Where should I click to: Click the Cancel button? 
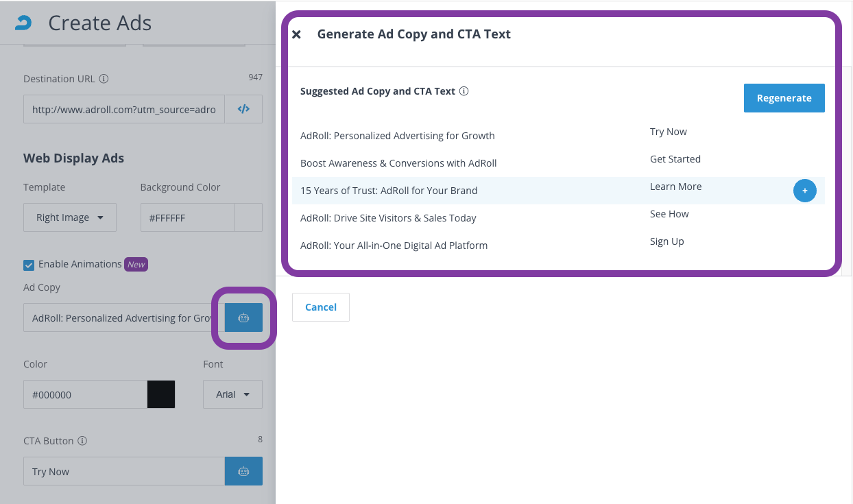tap(320, 307)
